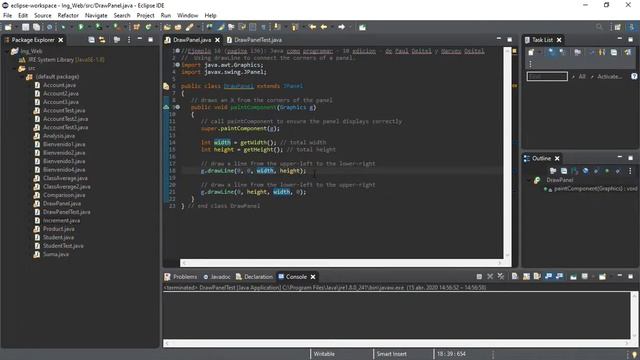Click the Debug icon in main toolbar

coord(63,27)
